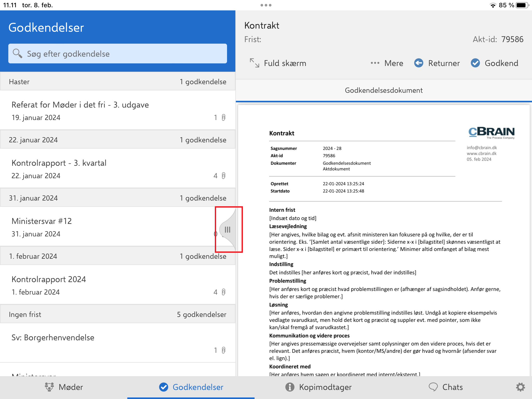
Task: Tap the Wi-Fi status icon
Action: (x=493, y=5)
